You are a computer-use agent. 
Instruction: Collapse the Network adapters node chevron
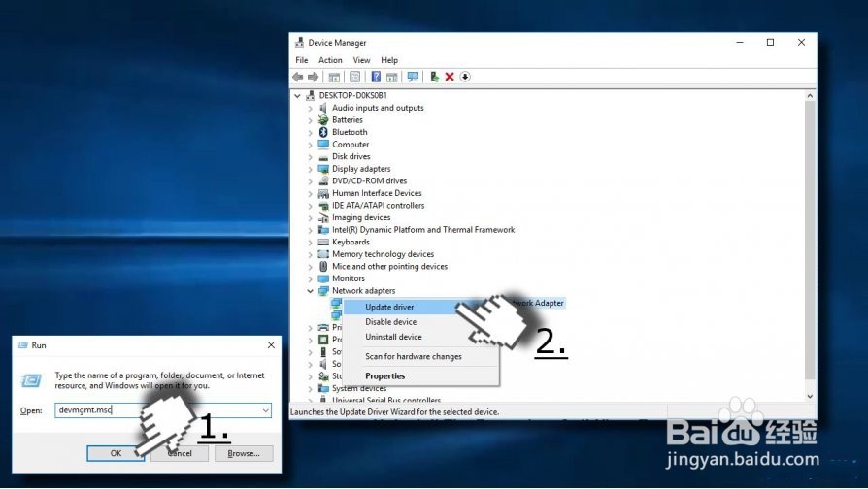pyautogui.click(x=310, y=291)
